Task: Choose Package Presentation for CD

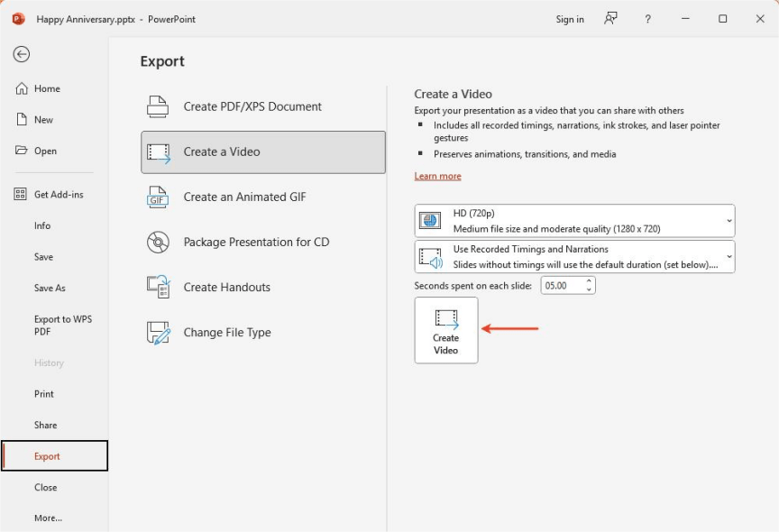Action: (256, 242)
